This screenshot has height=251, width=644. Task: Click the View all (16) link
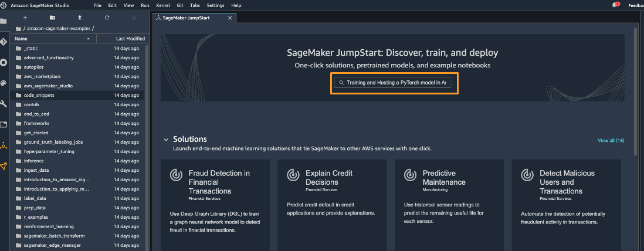tap(611, 141)
